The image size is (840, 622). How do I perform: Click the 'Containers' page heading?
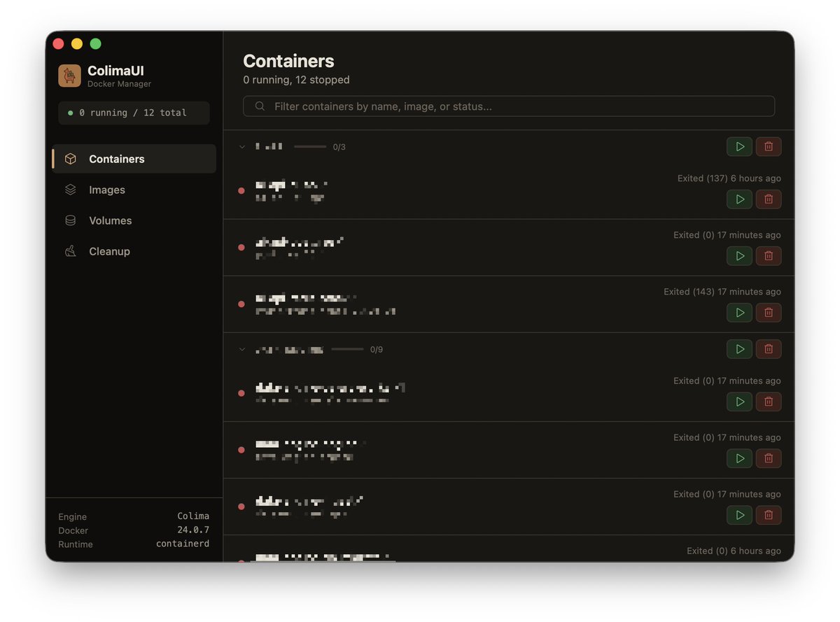click(x=288, y=61)
